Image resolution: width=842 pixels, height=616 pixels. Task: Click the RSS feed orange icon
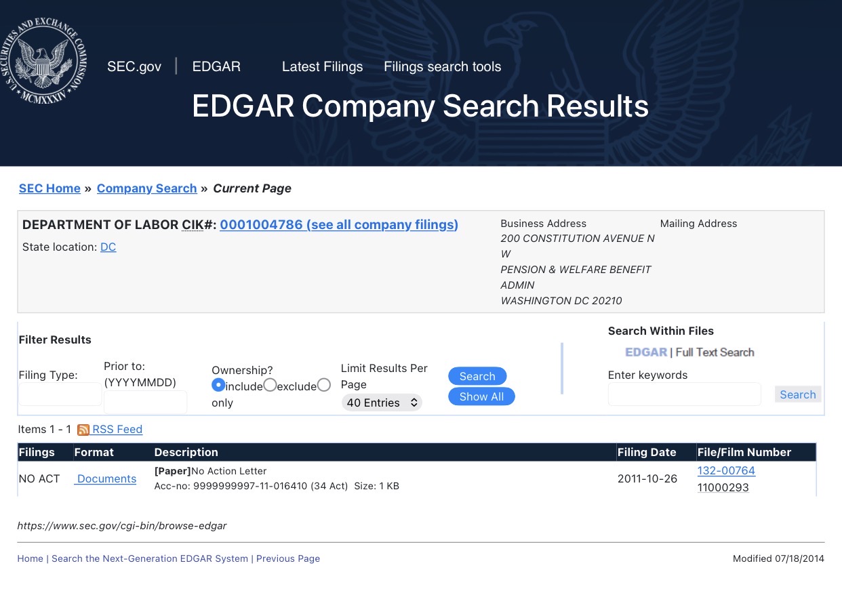tap(83, 430)
